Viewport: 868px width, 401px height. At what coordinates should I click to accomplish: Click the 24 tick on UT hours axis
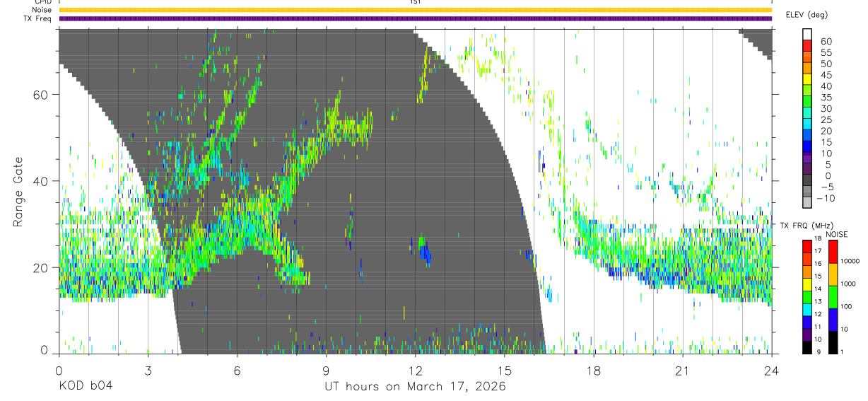(771, 371)
